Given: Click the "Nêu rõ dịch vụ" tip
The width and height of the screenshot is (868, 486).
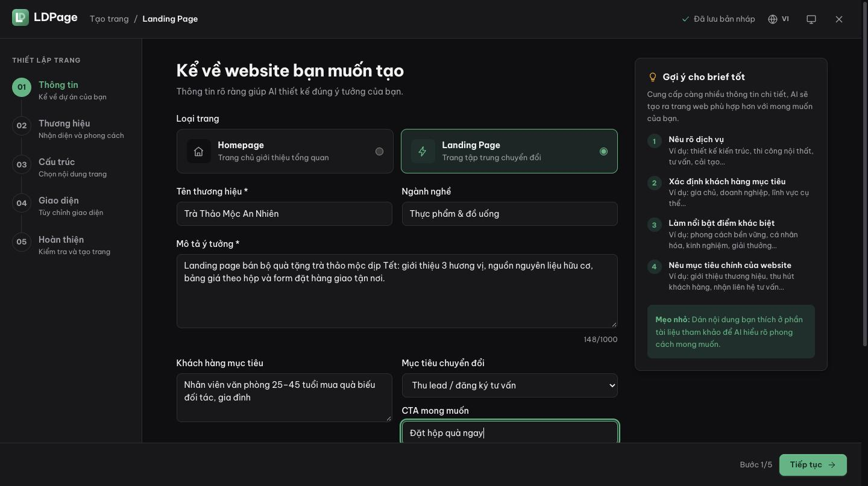Looking at the screenshot, I should click(x=696, y=139).
